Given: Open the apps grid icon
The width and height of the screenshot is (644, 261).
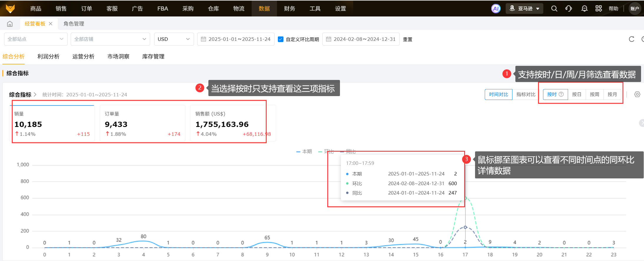Looking at the screenshot, I should pos(598,9).
